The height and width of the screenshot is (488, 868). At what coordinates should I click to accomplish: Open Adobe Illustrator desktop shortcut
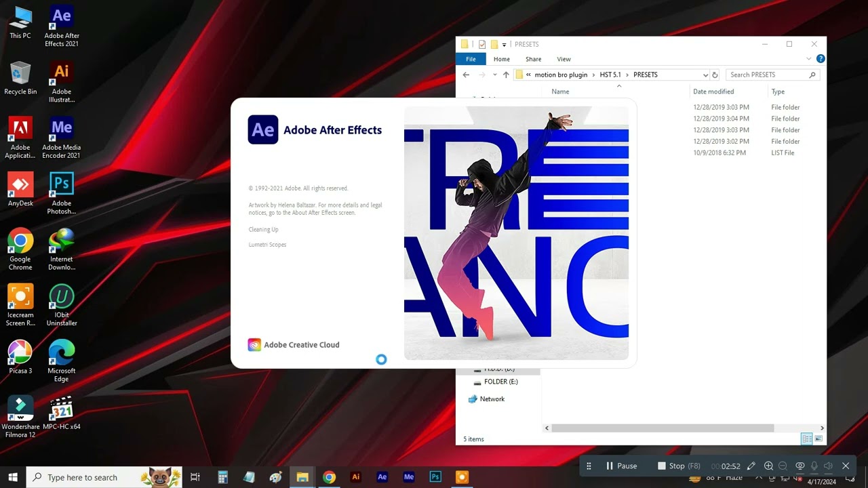62,82
